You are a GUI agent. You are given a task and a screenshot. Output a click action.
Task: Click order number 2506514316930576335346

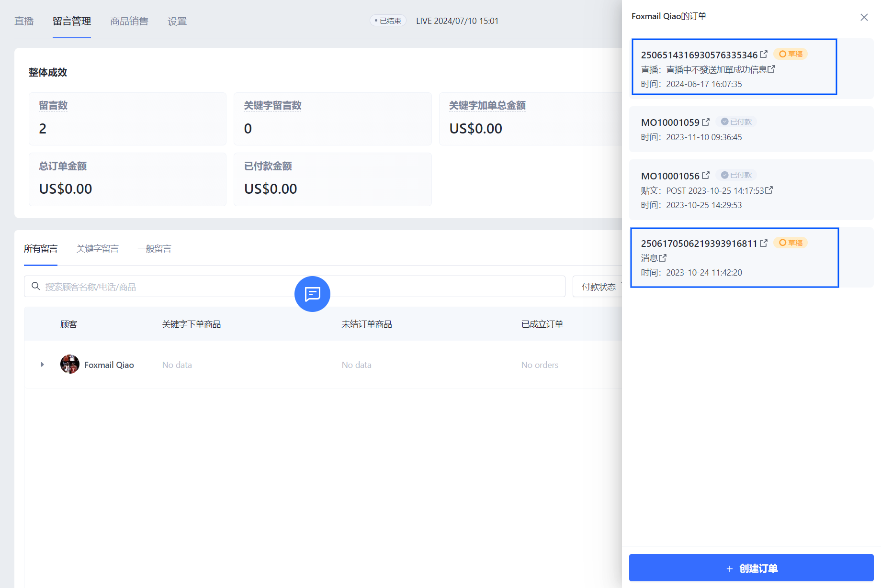(x=699, y=55)
